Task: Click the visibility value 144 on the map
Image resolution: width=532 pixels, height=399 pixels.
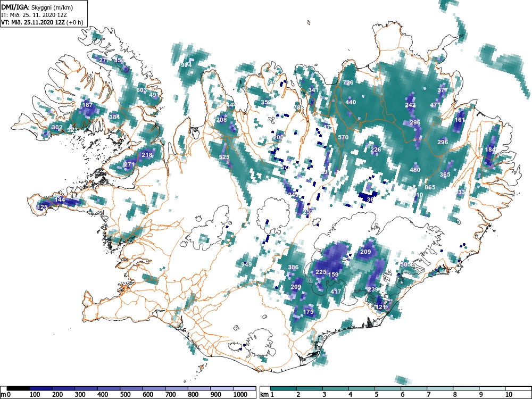Action: pyautogui.click(x=60, y=199)
